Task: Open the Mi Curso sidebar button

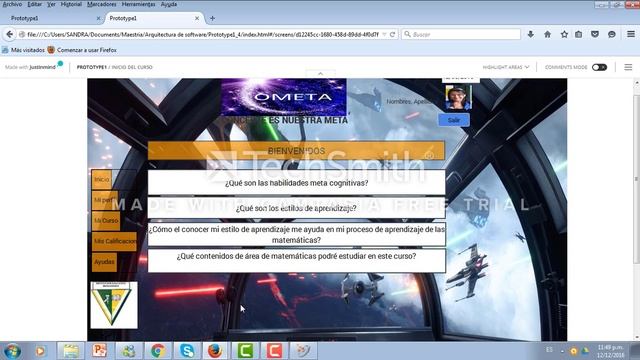Action: coord(106,221)
